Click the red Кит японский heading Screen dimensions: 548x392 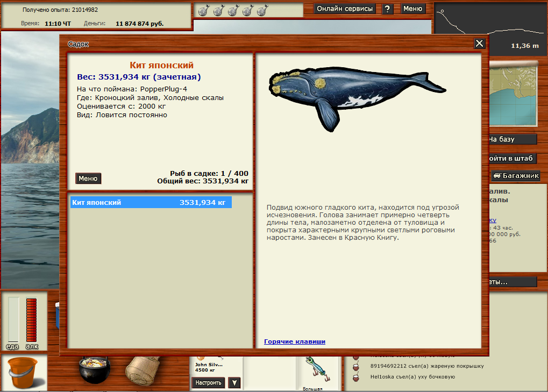point(161,66)
